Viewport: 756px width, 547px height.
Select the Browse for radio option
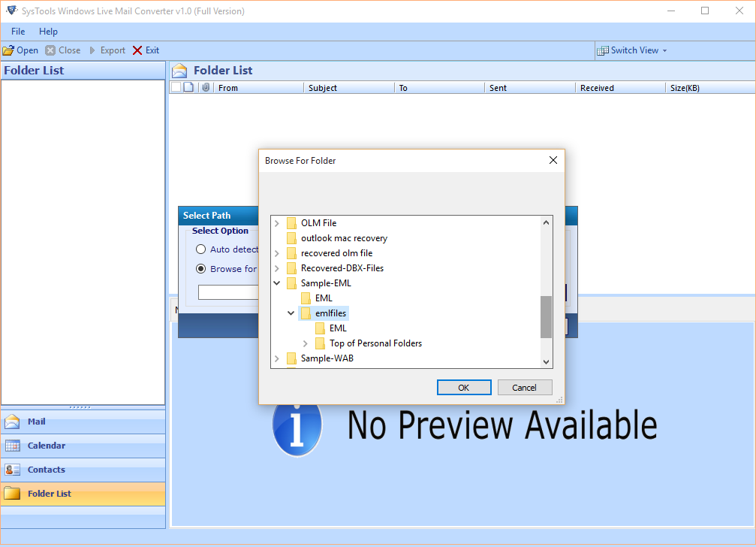click(x=200, y=269)
